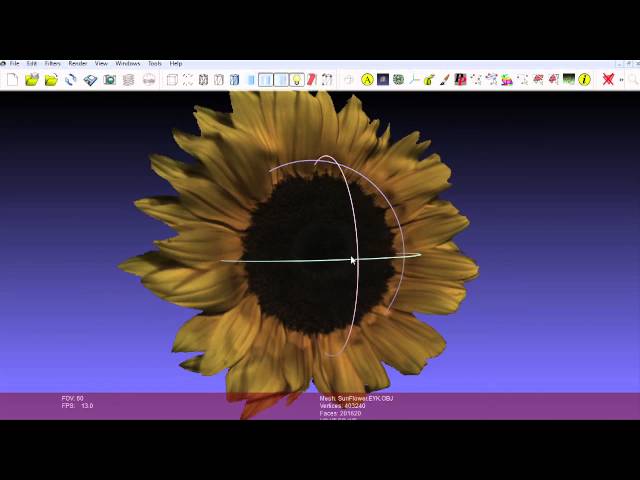The width and height of the screenshot is (640, 480).
Task: Open the Tools menu
Action: tap(155, 64)
